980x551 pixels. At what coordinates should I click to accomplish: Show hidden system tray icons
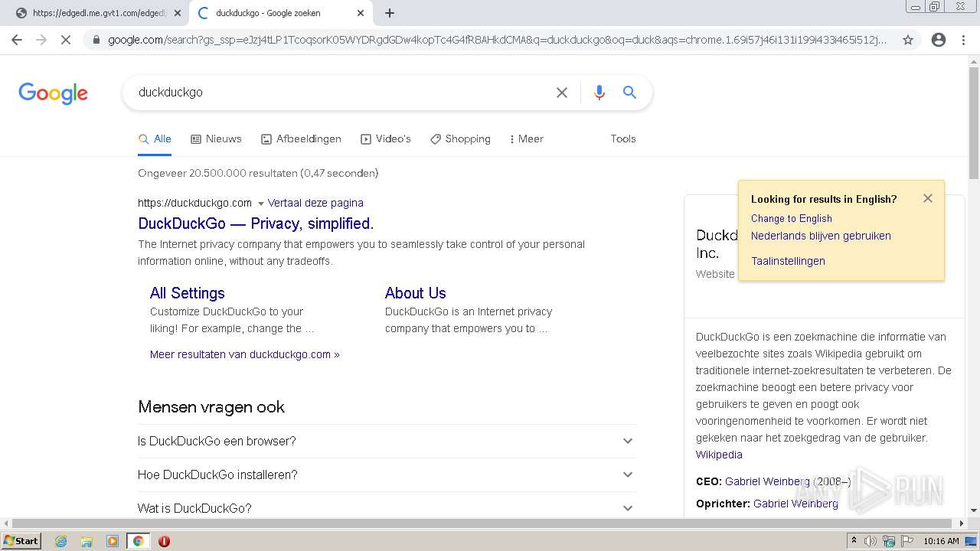(854, 541)
